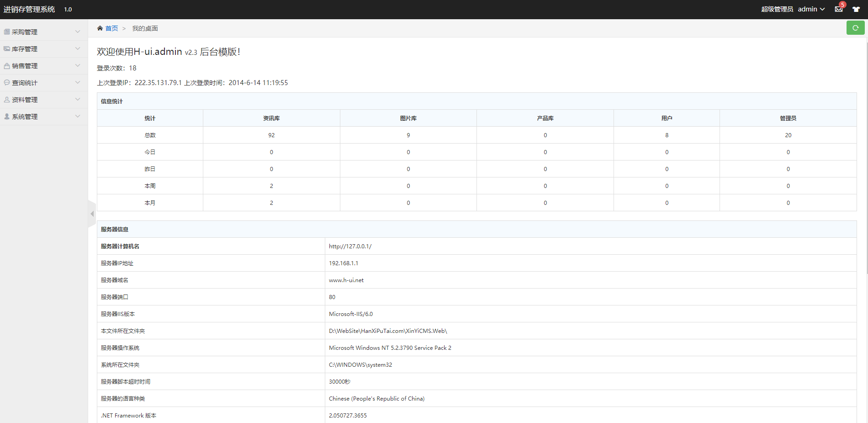
Task: Click the 本周 row label
Action: [x=150, y=186]
